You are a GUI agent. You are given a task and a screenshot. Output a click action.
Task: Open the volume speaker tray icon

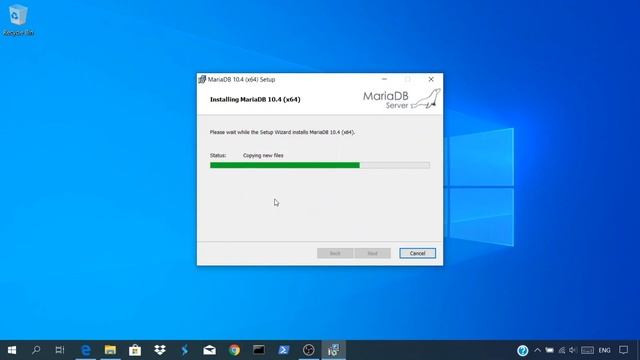click(x=573, y=350)
